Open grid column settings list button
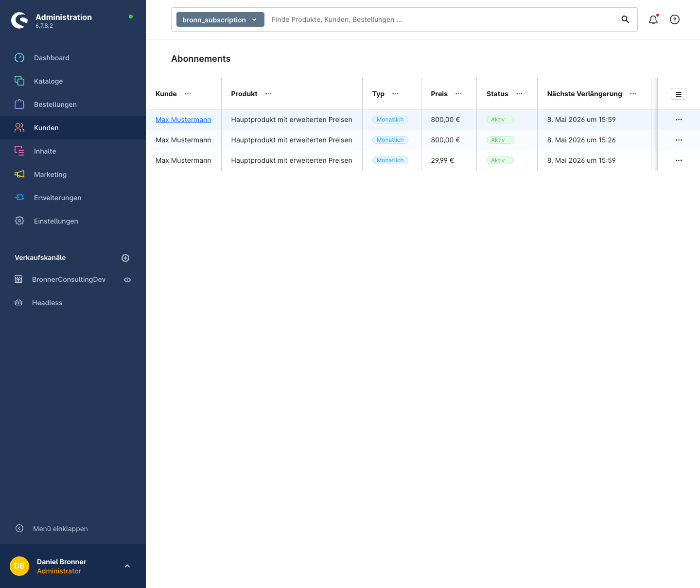Screen dimensions: 700x588 [x=679, y=94]
